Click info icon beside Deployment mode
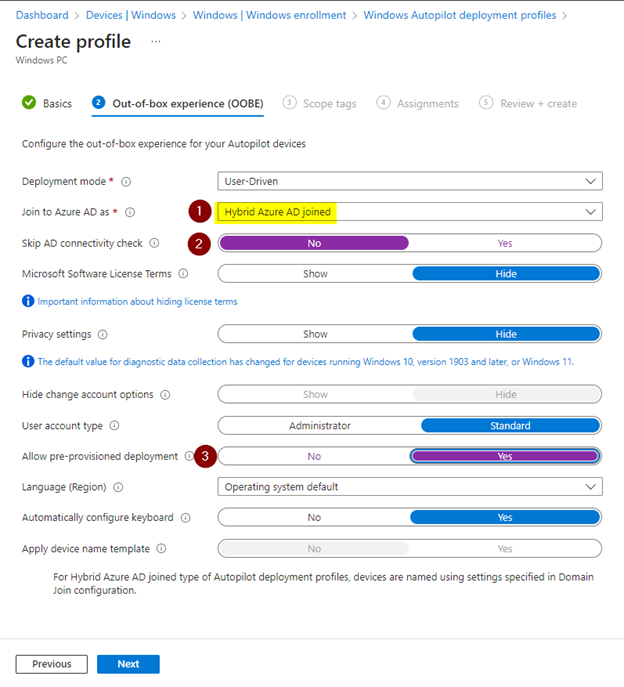The width and height of the screenshot is (624, 687). tap(126, 182)
